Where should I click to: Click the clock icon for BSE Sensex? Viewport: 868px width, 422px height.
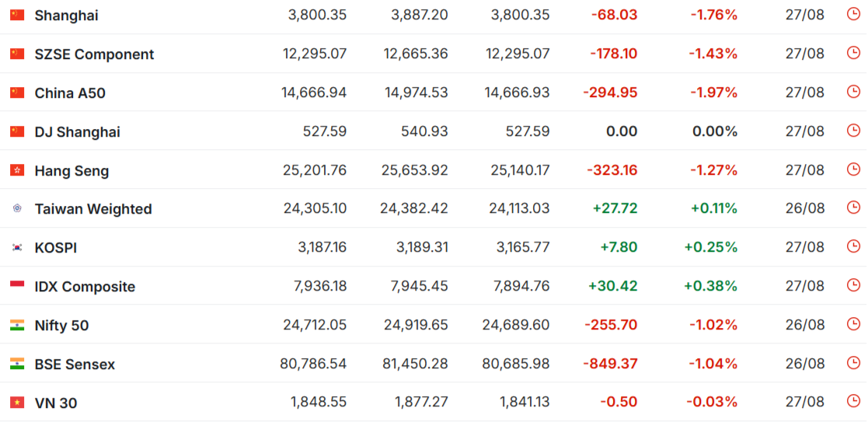(x=853, y=363)
